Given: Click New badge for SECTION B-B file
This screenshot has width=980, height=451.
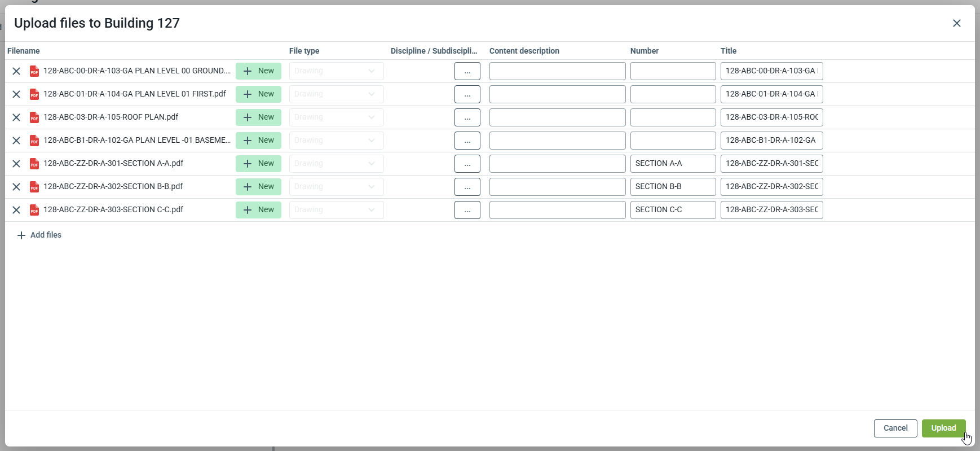Looking at the screenshot, I should [x=258, y=187].
